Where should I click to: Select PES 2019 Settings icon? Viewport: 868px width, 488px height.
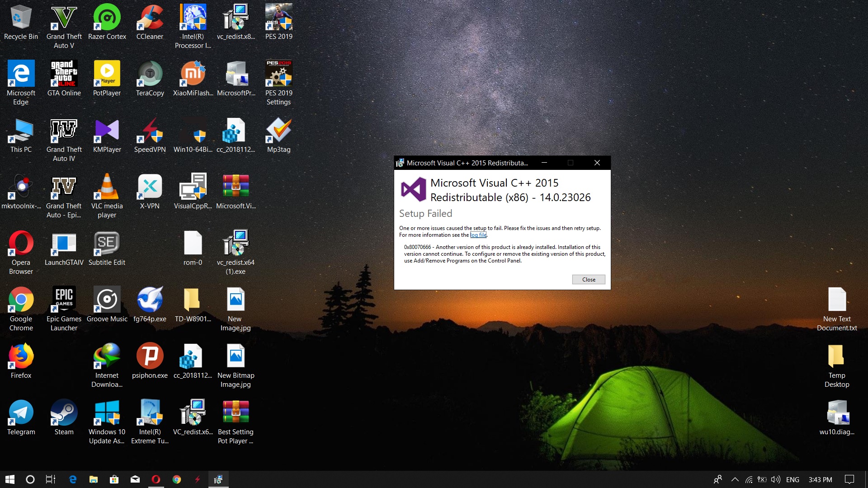pyautogui.click(x=278, y=83)
